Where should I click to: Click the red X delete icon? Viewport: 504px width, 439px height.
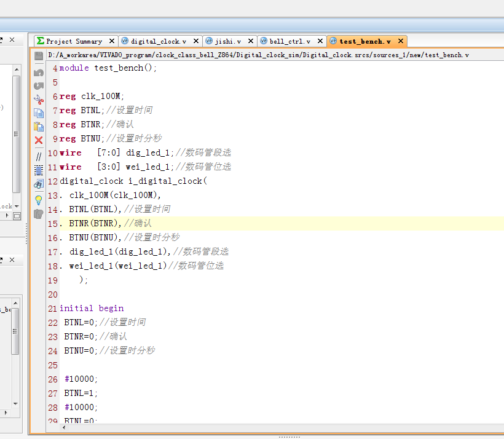click(39, 140)
